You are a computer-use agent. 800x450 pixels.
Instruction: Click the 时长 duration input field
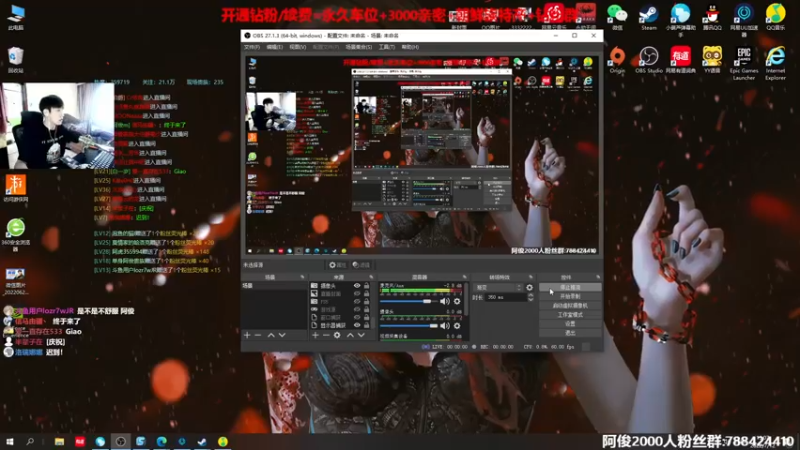(x=505, y=297)
